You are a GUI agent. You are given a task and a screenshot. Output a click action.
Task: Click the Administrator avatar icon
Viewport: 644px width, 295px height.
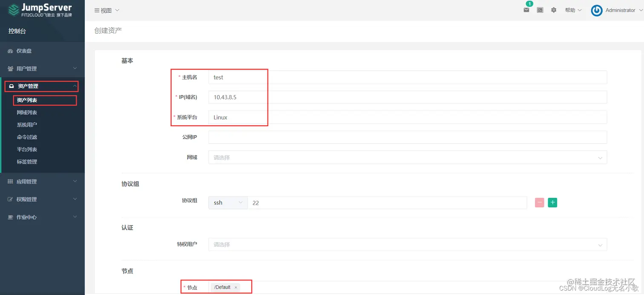(x=597, y=10)
